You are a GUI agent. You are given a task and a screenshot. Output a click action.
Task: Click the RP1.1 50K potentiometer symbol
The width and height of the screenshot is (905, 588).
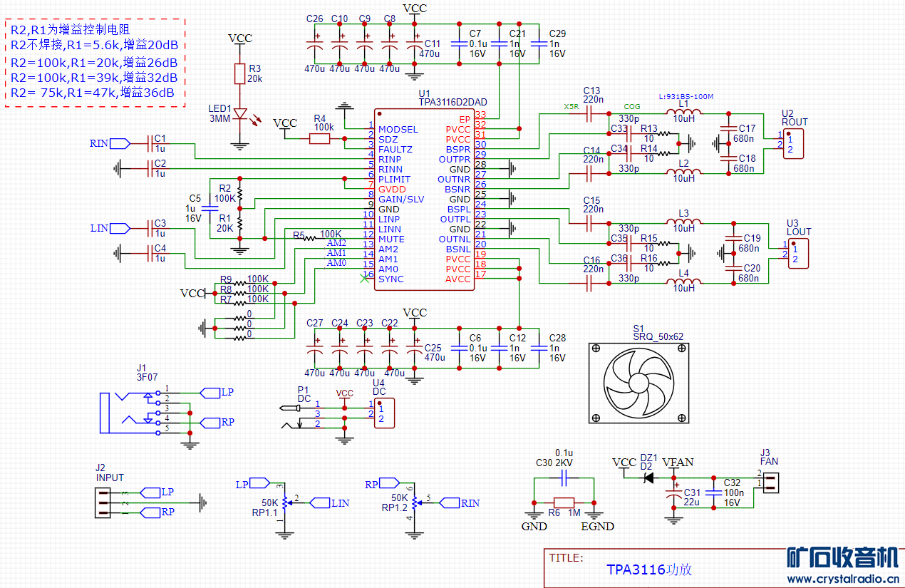pyautogui.click(x=285, y=502)
